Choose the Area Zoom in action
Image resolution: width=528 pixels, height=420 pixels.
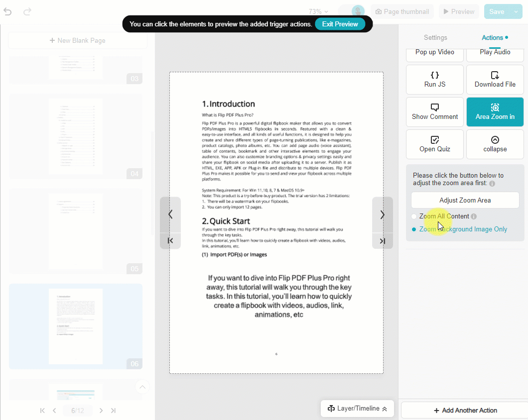tap(495, 112)
